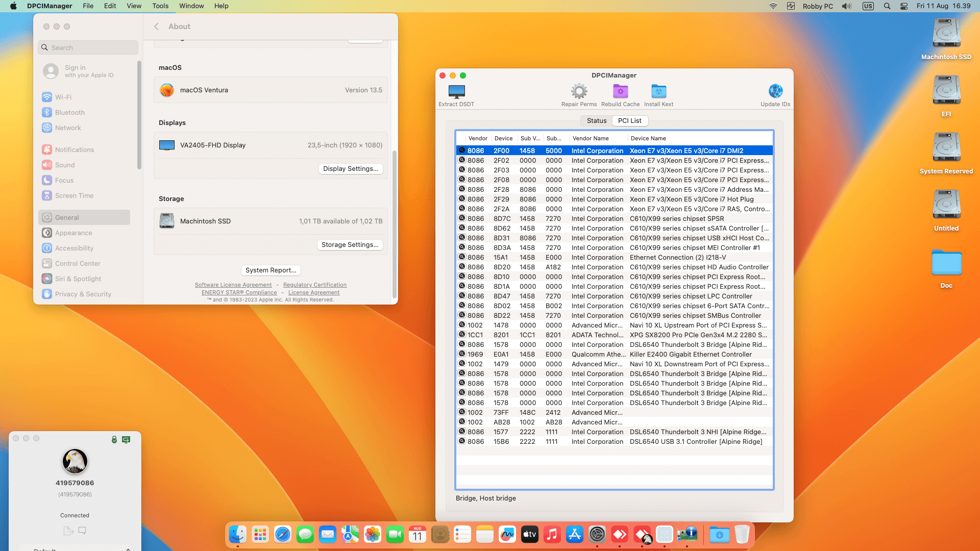Click the AnyDesk file transfer icon

[68, 531]
